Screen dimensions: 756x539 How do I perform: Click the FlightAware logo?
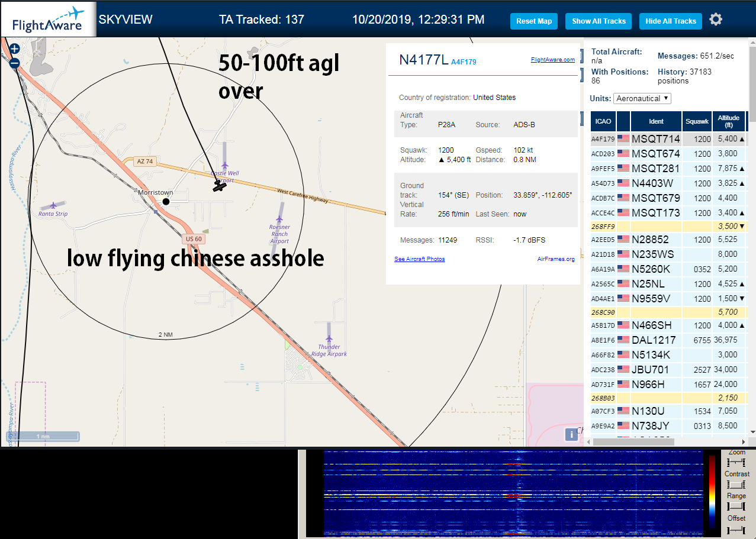(x=49, y=20)
